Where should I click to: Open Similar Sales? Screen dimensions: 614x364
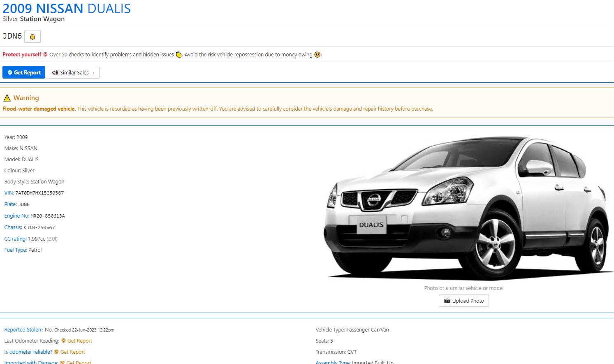tap(73, 72)
